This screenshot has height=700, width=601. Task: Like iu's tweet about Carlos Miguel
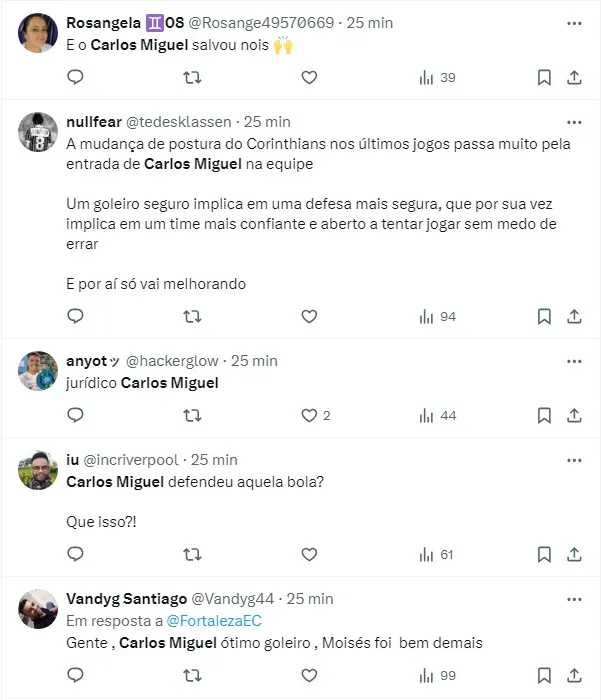pyautogui.click(x=309, y=554)
